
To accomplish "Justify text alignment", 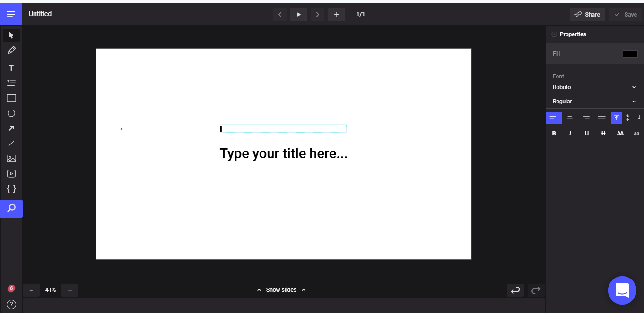I will 601,118.
